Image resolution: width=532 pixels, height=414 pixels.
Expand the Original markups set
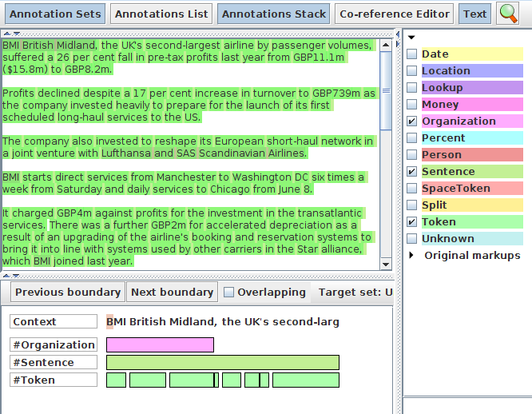pos(411,255)
